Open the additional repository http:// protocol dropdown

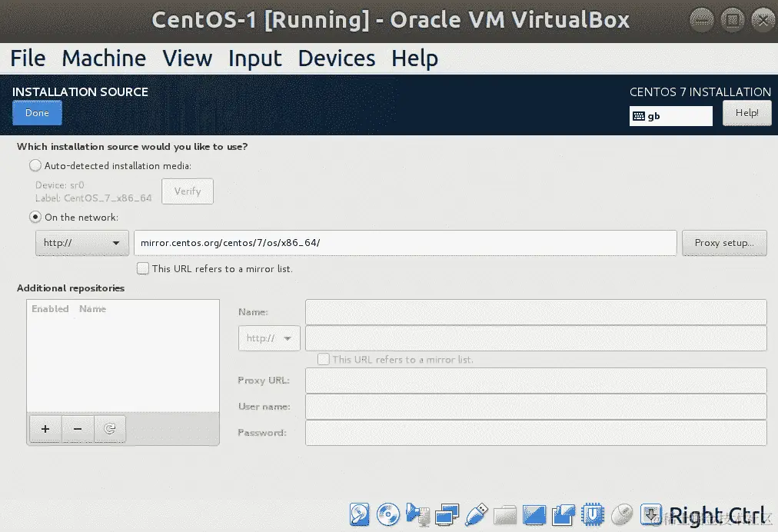click(269, 338)
